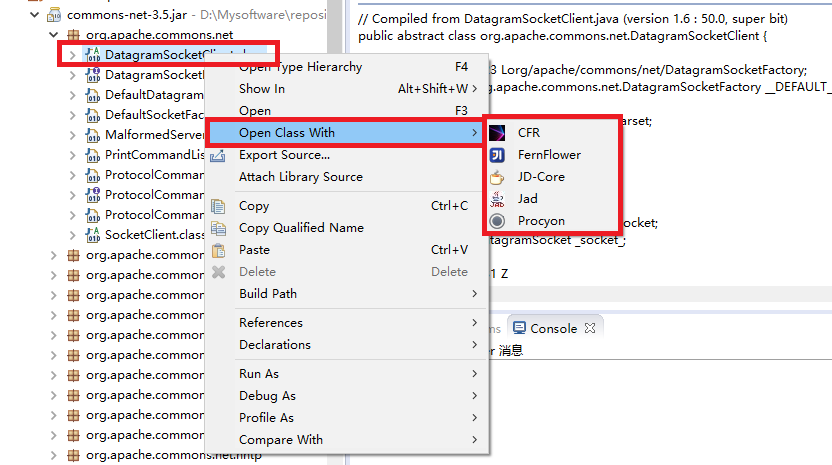Click the DefaultSocketFac class file icon
Viewport: 832px width, 465px height.
[93, 115]
